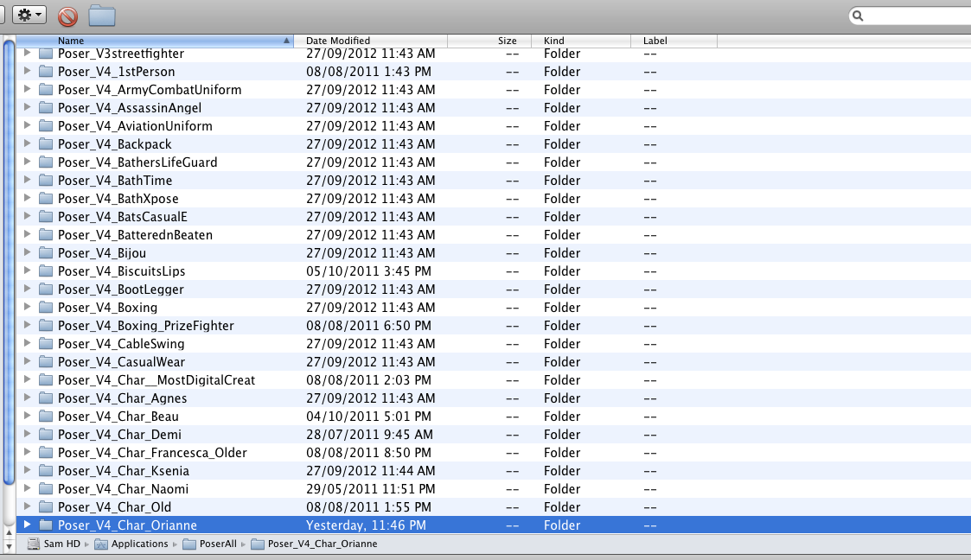
Task: Sort by the Date Modified column header
Action: [x=370, y=41]
